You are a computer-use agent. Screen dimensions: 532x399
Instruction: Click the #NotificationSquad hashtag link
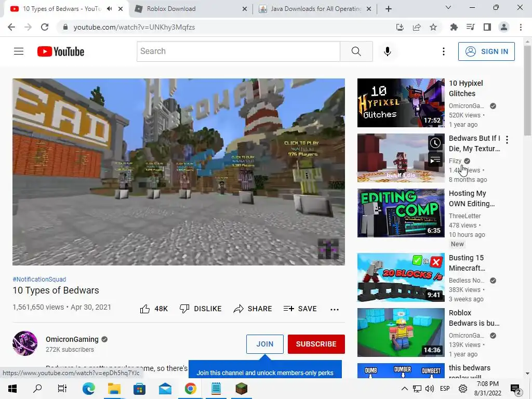[x=39, y=279]
